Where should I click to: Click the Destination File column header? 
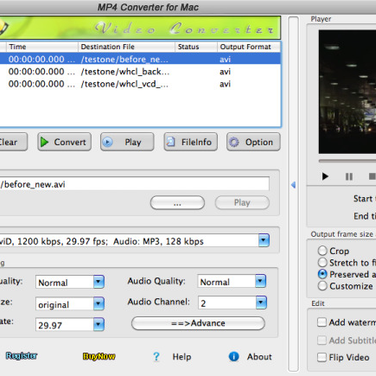(x=127, y=47)
